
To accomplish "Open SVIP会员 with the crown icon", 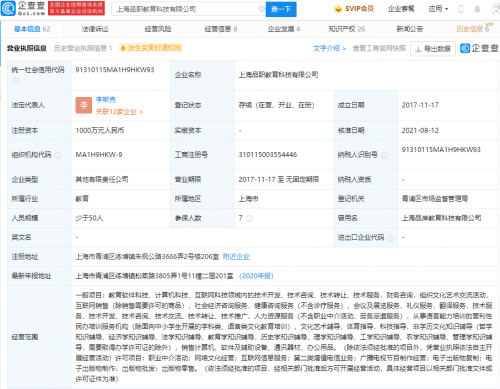I will pyautogui.click(x=354, y=9).
